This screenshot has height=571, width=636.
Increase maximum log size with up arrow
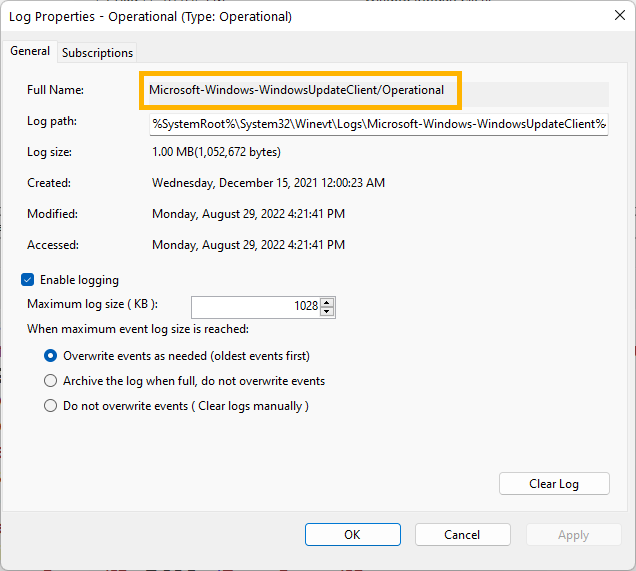327,302
